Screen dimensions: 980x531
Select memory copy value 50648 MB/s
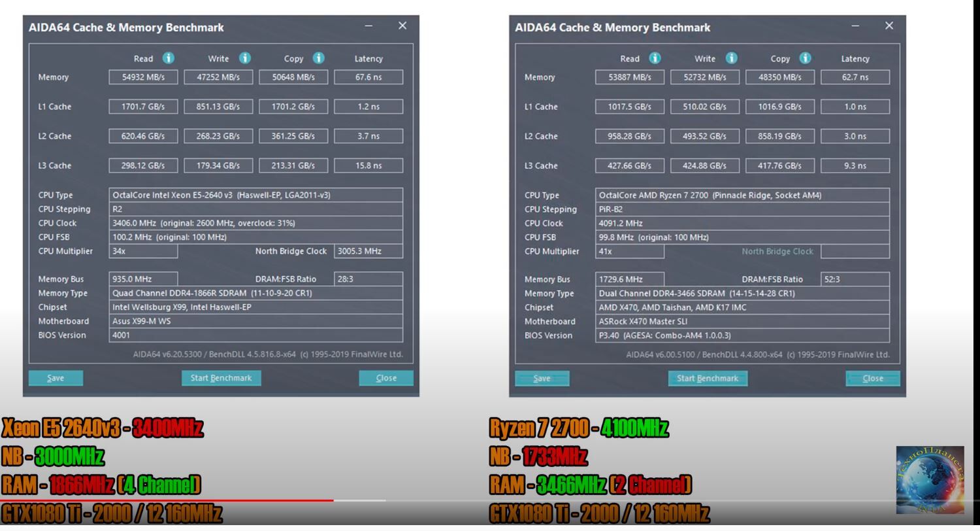[x=293, y=77]
